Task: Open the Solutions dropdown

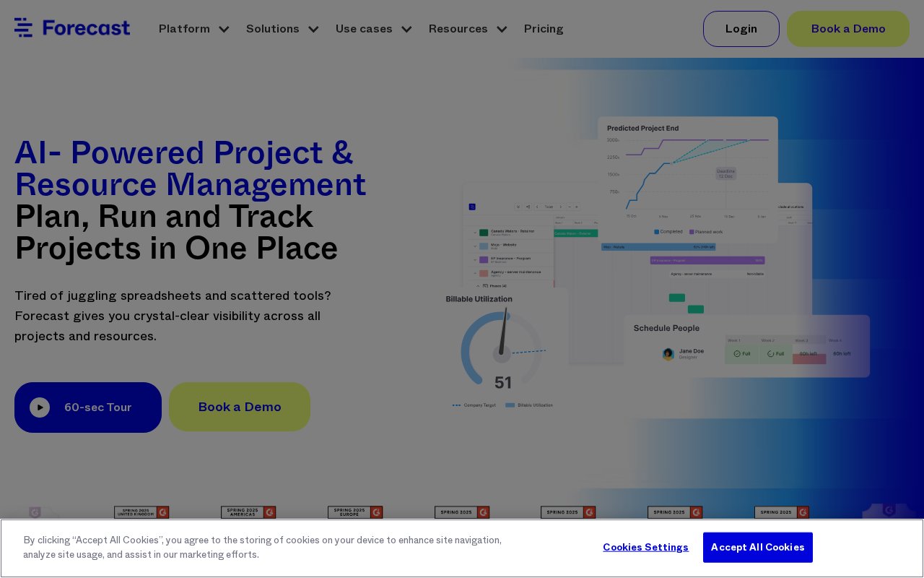Action: tap(282, 29)
